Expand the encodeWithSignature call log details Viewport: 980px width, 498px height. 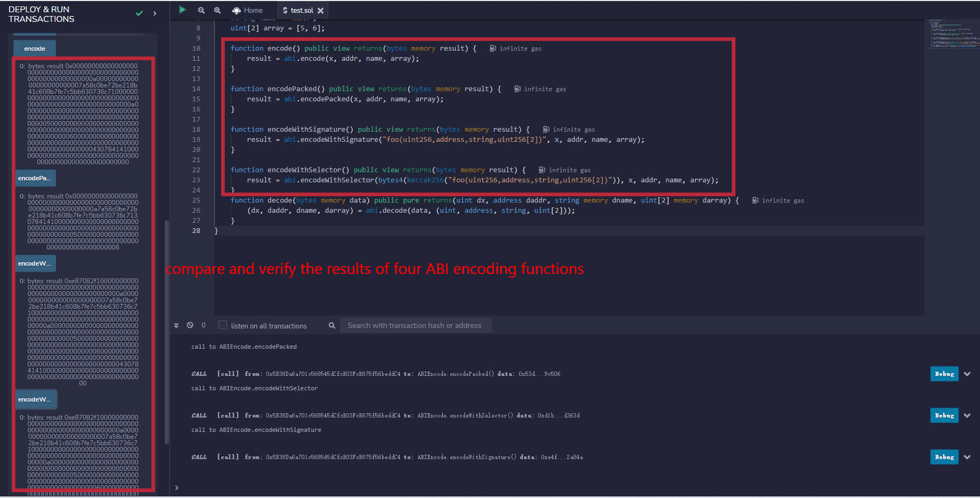(x=967, y=457)
